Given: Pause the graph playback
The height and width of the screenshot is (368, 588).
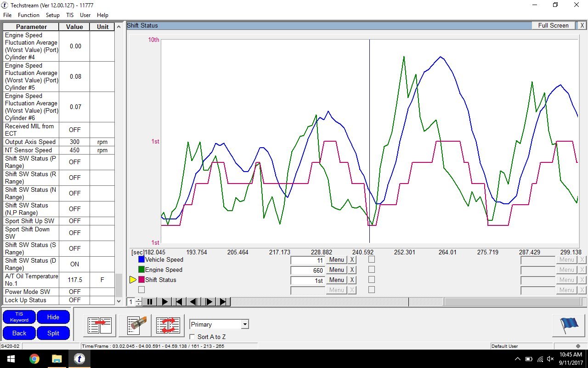Looking at the screenshot, I should (149, 302).
